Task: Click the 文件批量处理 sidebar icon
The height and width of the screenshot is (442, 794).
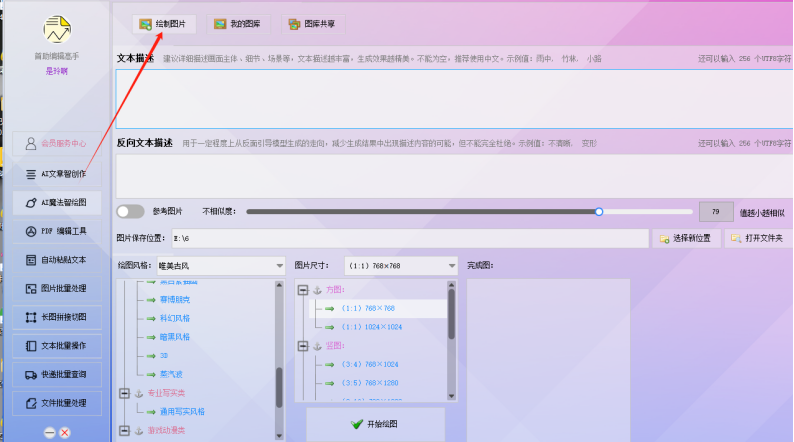Action: 31,404
